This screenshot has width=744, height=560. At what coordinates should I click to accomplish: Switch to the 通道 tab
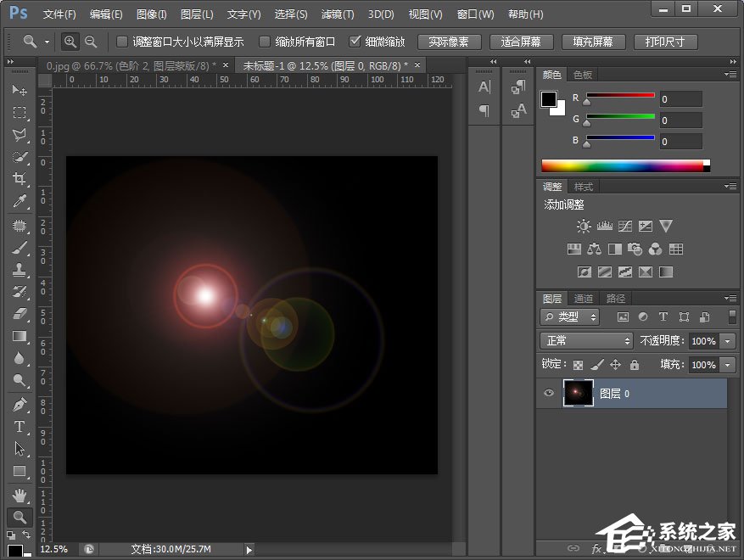click(x=584, y=299)
